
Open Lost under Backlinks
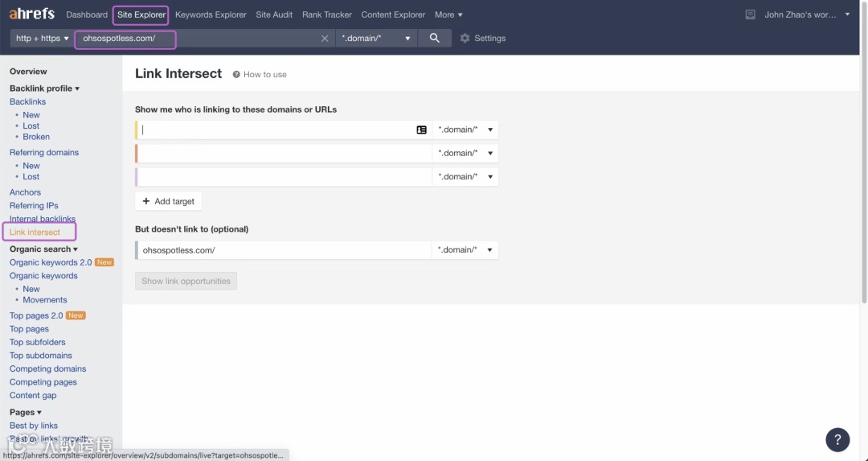[31, 126]
